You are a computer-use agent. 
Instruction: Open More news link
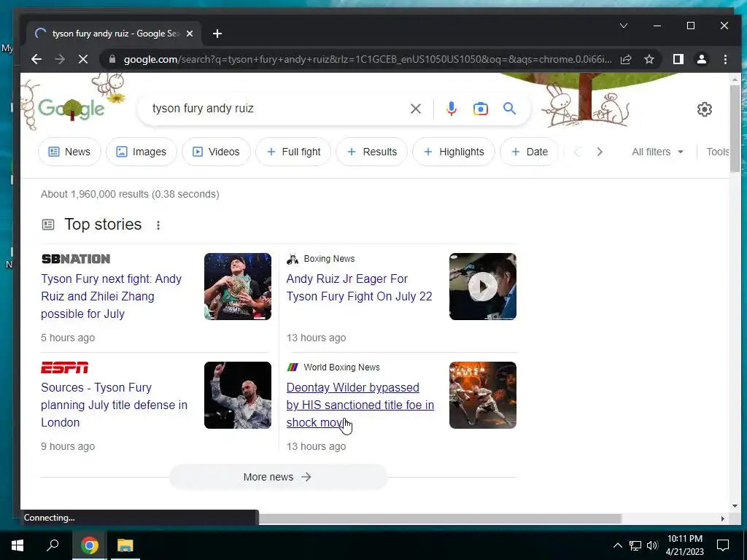[278, 477]
